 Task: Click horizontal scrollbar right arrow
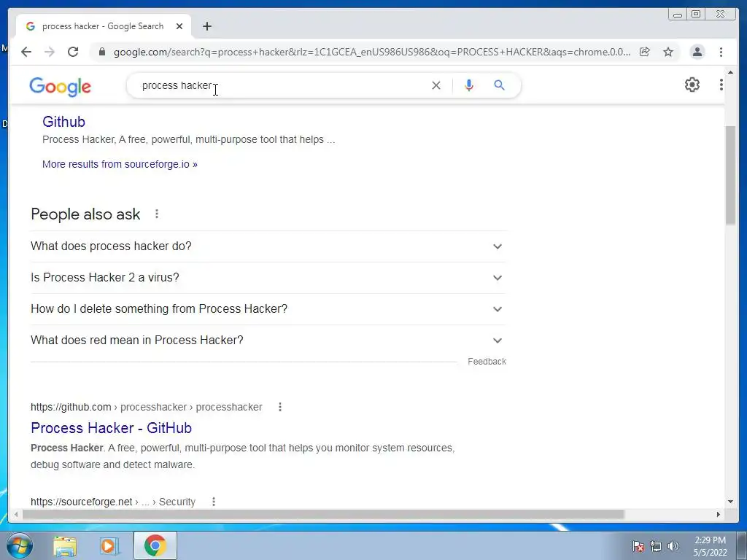pos(719,514)
